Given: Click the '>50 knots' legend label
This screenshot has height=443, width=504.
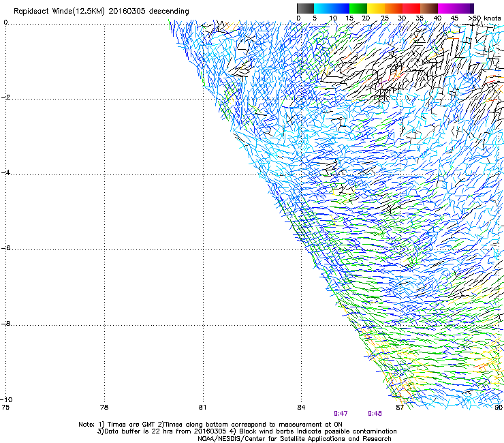Looking at the screenshot, I should tap(484, 18).
